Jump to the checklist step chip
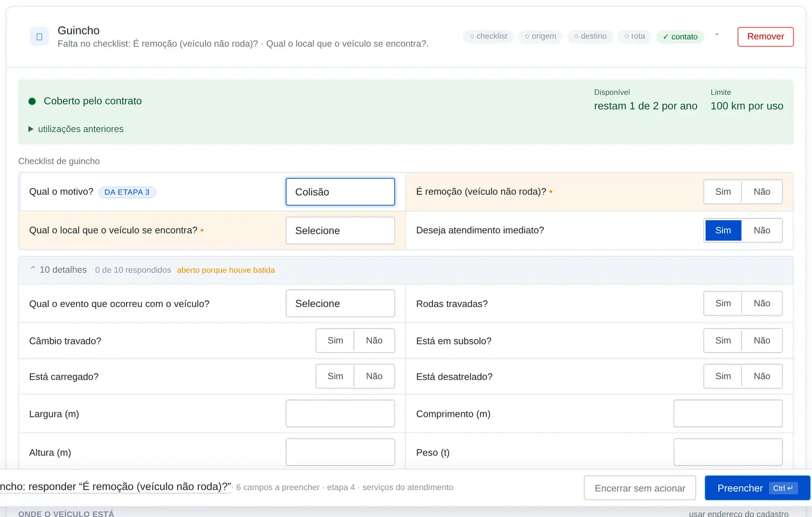812x517 pixels. coord(488,36)
